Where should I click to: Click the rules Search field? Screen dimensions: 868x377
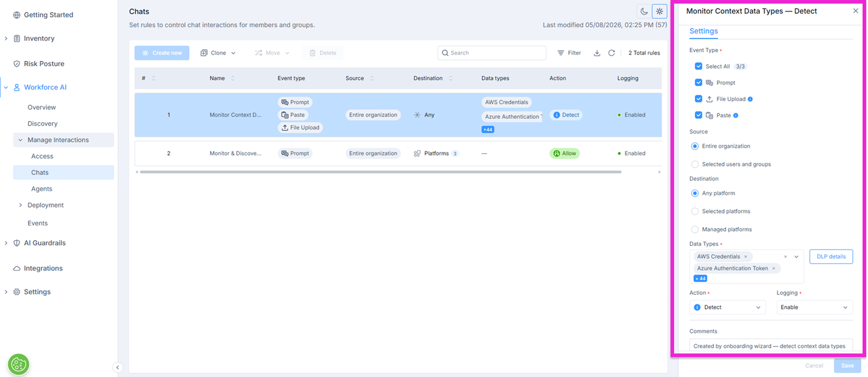click(492, 53)
